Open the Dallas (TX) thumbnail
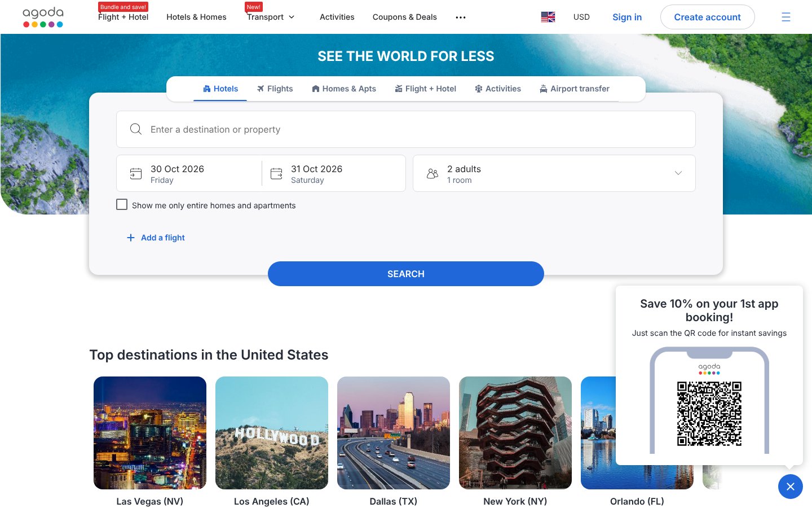This screenshot has width=812, height=508. pyautogui.click(x=394, y=433)
